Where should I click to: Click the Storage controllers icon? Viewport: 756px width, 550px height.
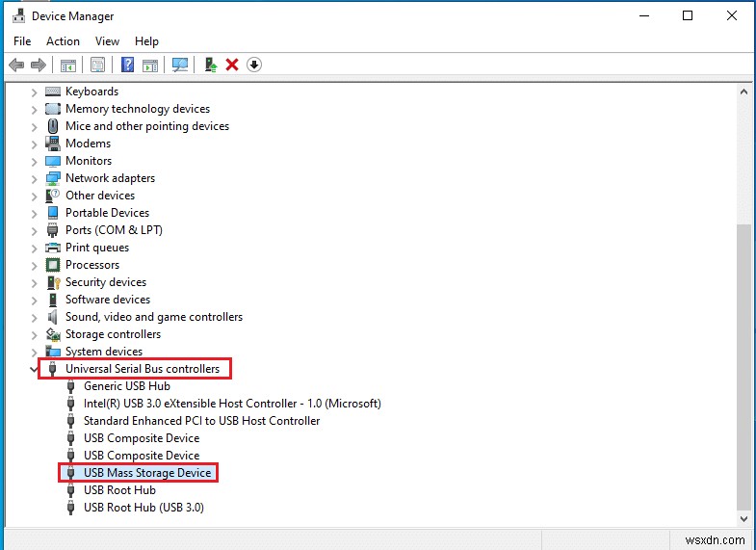click(x=53, y=334)
